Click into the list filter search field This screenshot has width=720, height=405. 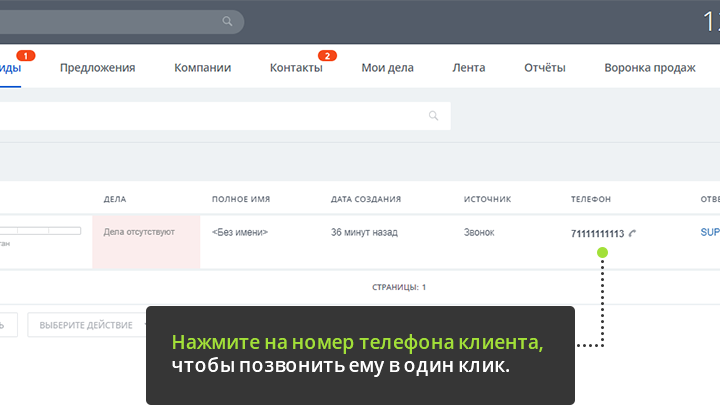coord(225,116)
